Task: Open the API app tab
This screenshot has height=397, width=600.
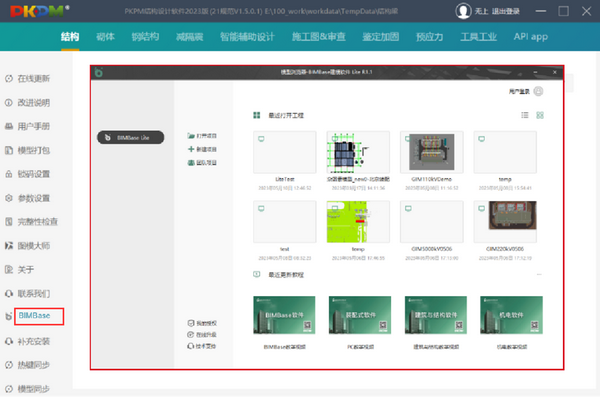Action: 531,37
